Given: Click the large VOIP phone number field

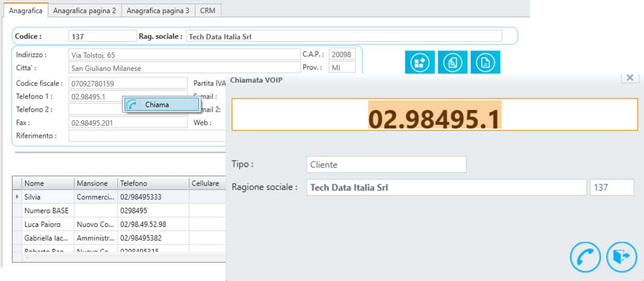Looking at the screenshot, I should [x=435, y=115].
